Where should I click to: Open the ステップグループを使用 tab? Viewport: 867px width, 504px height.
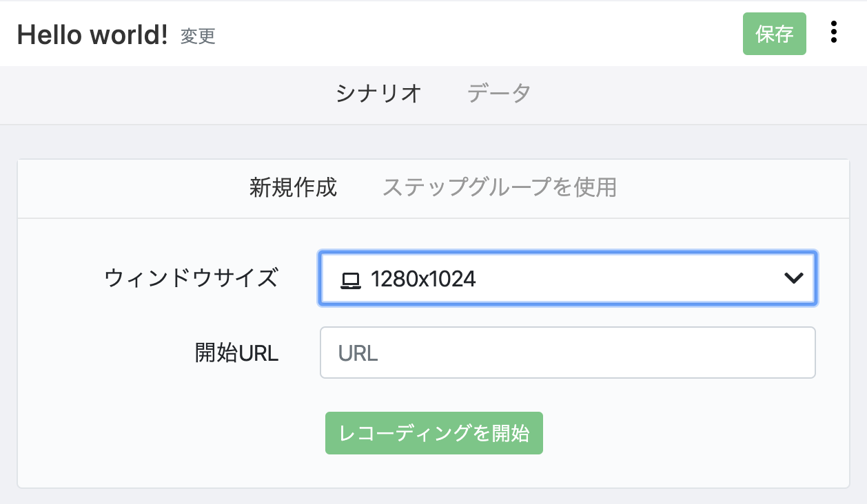coord(499,187)
